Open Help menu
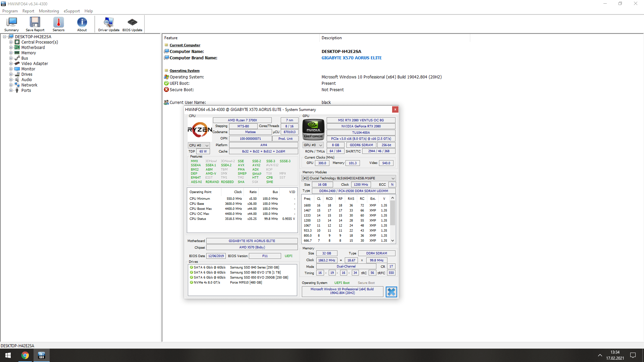 tap(89, 11)
